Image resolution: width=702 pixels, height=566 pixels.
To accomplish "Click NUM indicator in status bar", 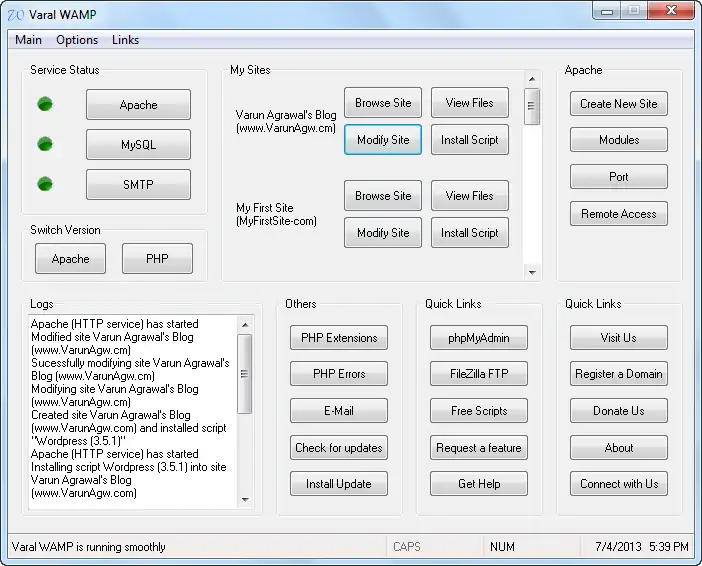I will click(x=502, y=547).
